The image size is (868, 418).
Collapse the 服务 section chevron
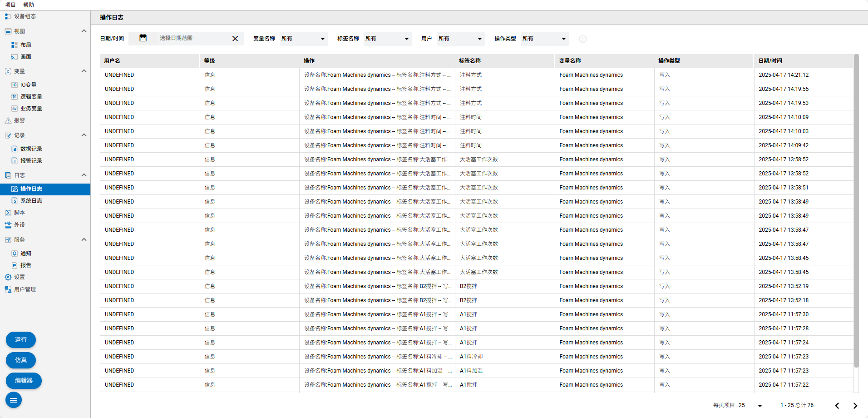coord(84,240)
